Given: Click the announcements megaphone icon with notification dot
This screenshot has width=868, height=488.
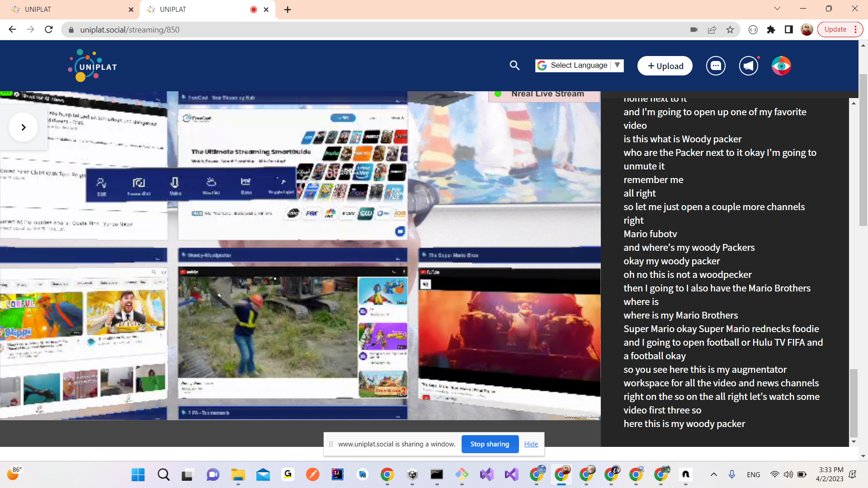Looking at the screenshot, I should (748, 66).
